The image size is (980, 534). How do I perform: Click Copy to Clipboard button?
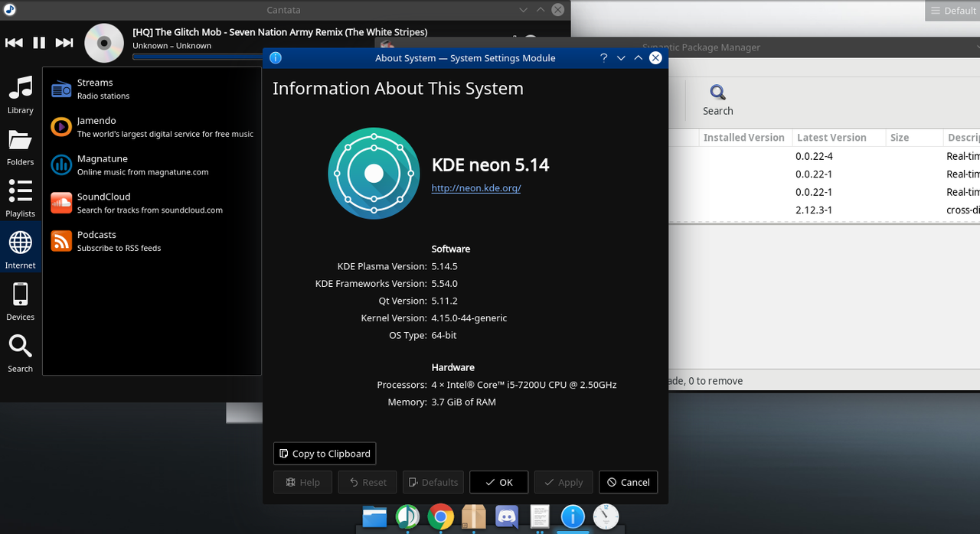tap(325, 454)
